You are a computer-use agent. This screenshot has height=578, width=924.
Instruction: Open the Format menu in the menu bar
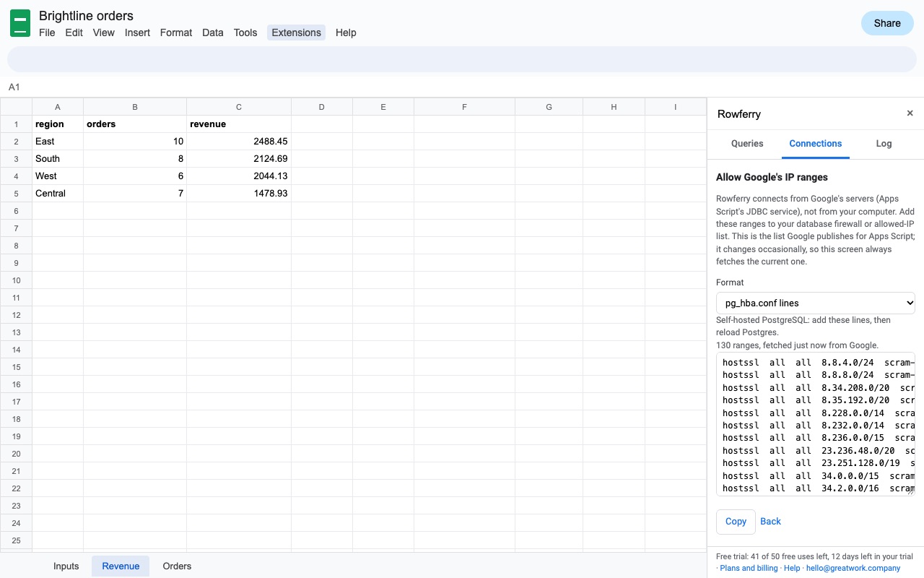click(x=176, y=33)
